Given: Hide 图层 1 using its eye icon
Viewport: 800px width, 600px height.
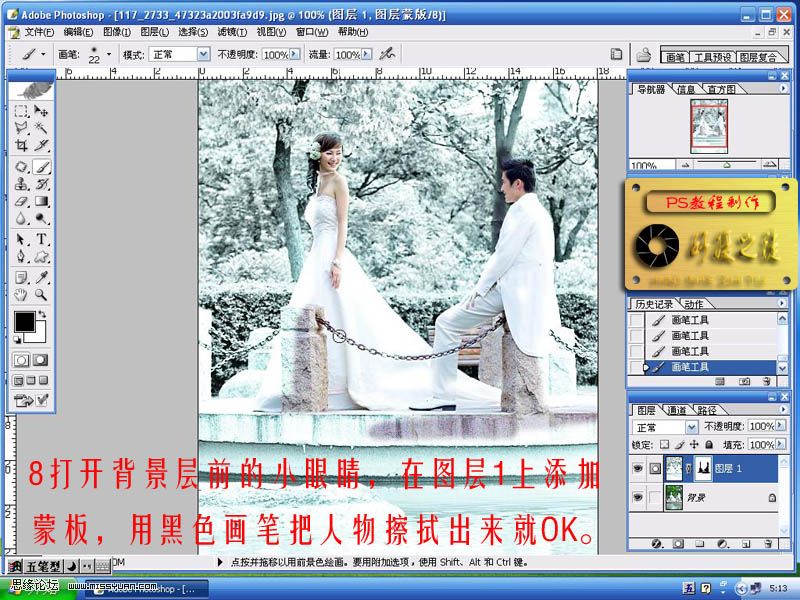Looking at the screenshot, I should tap(637, 468).
